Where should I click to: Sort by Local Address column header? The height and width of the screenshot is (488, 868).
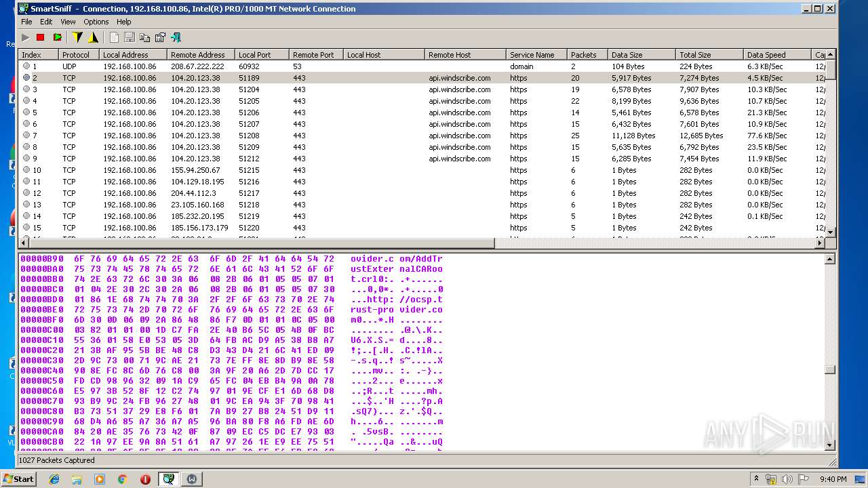(133, 55)
